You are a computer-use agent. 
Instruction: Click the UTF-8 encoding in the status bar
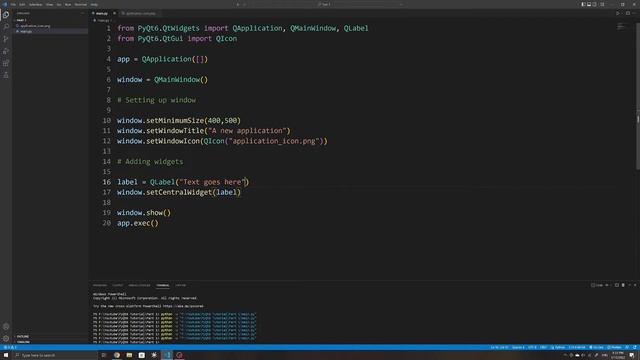click(x=532, y=347)
